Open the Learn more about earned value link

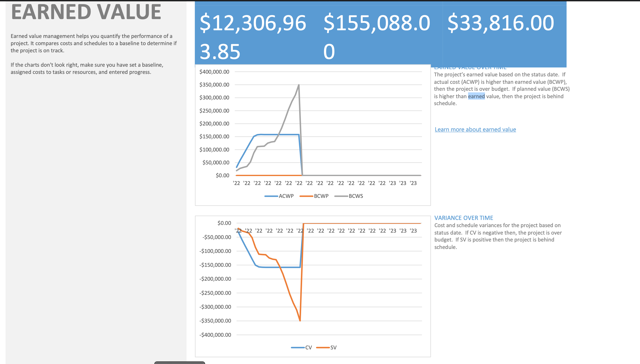coord(475,129)
